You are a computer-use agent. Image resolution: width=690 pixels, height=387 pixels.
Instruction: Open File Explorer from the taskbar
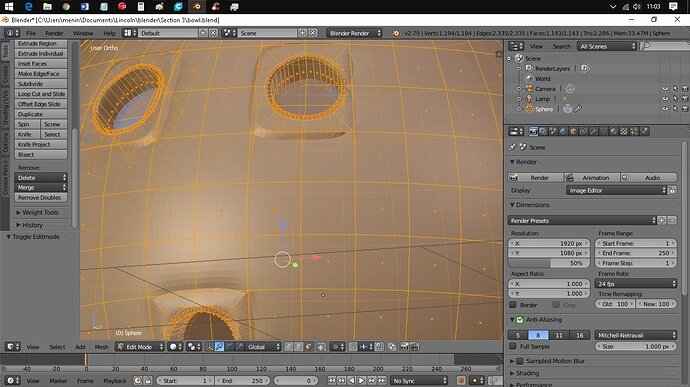tap(47, 7)
